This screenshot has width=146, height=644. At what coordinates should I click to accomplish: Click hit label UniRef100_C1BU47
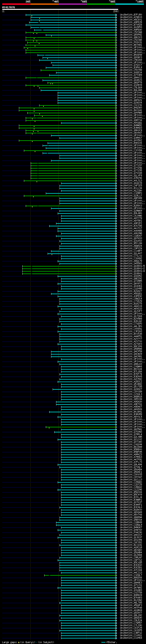pyautogui.click(x=131, y=236)
